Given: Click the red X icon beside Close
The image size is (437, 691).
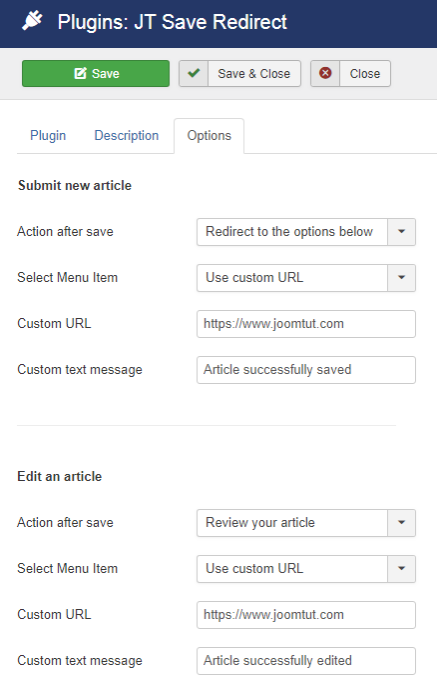Looking at the screenshot, I should tap(325, 74).
